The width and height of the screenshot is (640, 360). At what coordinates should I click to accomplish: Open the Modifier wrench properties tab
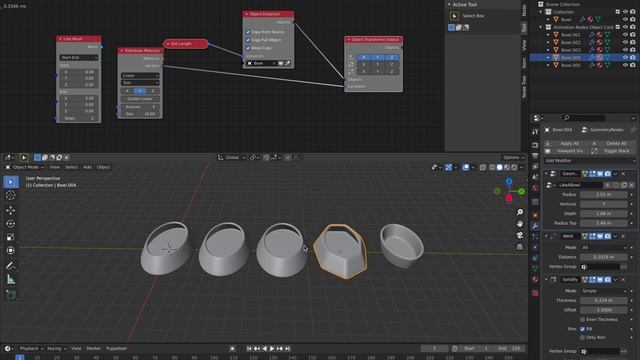535,226
